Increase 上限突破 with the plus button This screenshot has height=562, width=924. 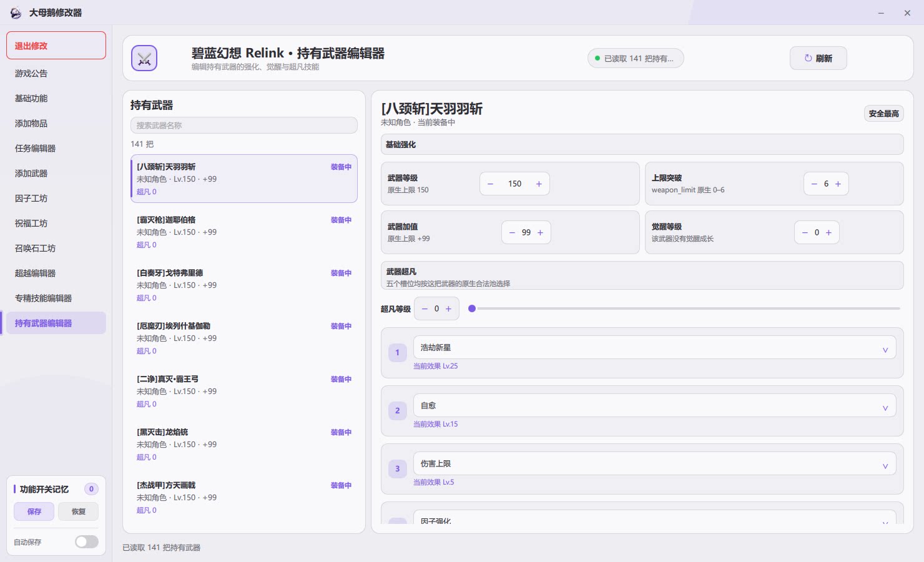pyautogui.click(x=838, y=184)
